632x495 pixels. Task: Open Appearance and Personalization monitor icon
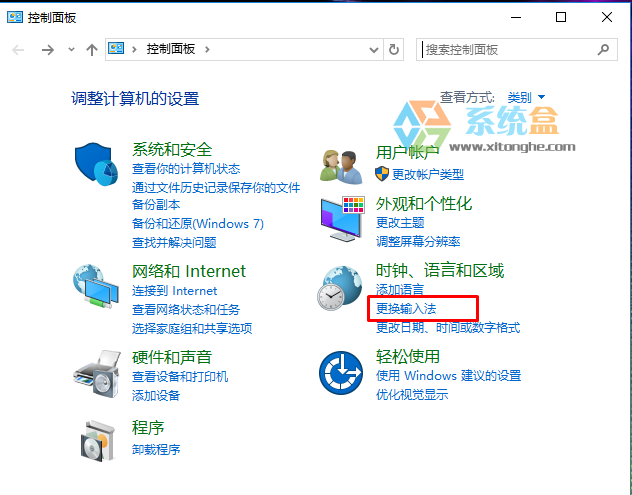tap(343, 219)
